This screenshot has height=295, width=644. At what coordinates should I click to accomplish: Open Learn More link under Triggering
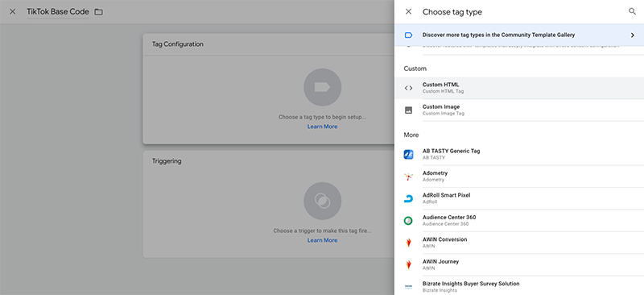[x=323, y=240]
